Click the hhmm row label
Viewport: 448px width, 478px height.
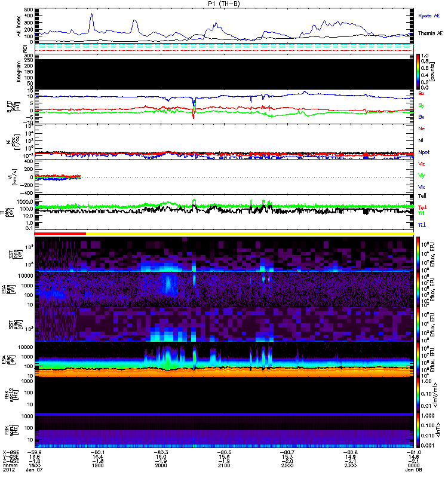(x=10, y=465)
